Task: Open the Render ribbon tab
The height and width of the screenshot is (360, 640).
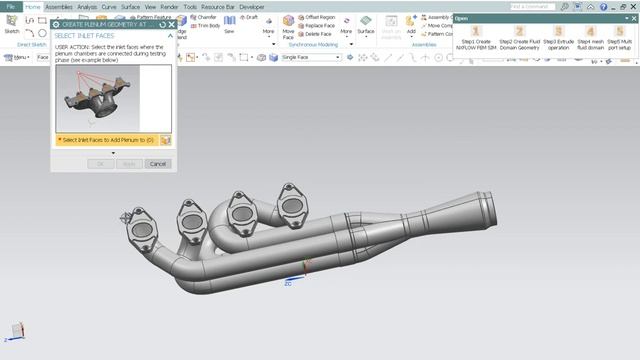Action: 169,7
